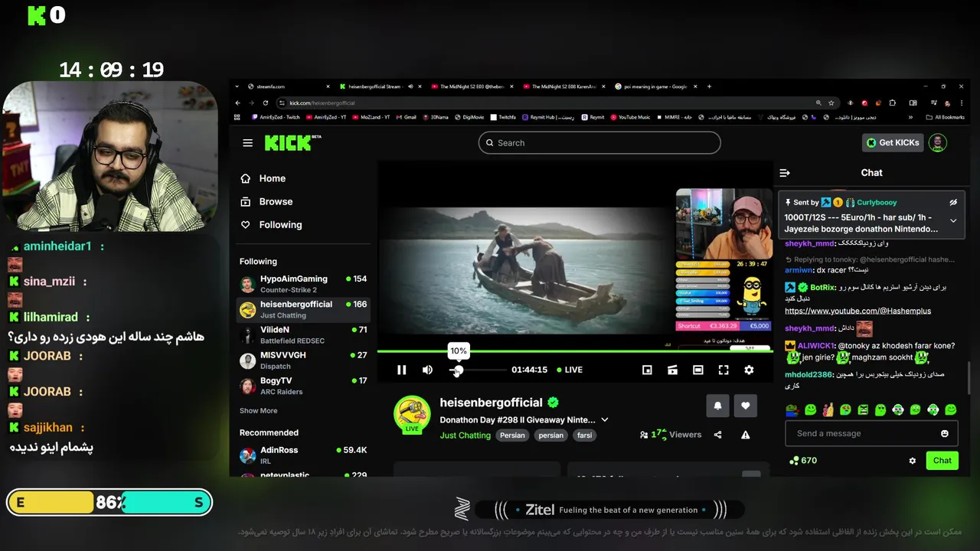Open player settings gear

click(749, 370)
